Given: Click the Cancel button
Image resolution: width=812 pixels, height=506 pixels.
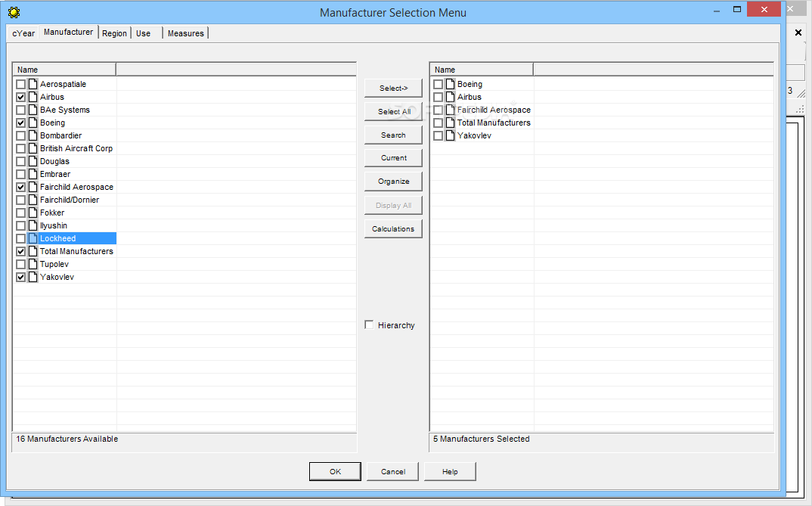Looking at the screenshot, I should tap(392, 471).
